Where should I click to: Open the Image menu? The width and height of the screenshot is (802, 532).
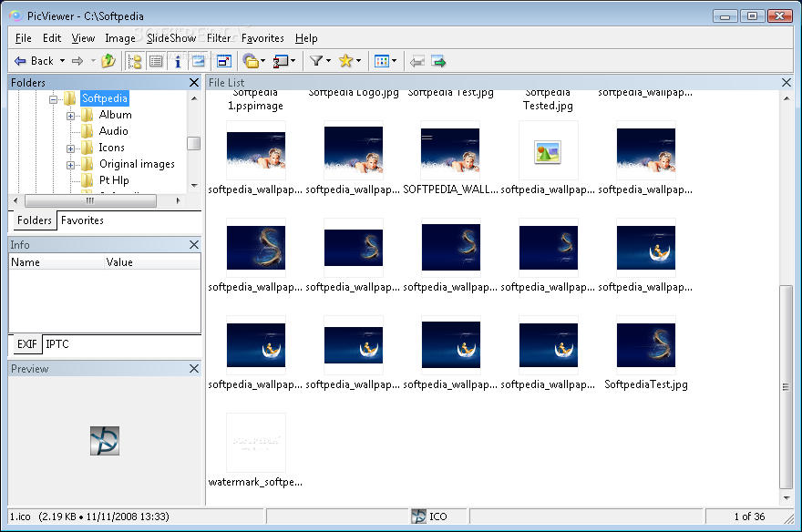tap(120, 38)
